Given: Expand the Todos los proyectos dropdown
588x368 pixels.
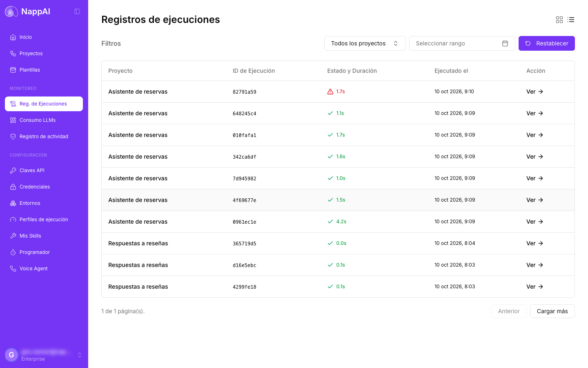Looking at the screenshot, I should (x=365, y=43).
